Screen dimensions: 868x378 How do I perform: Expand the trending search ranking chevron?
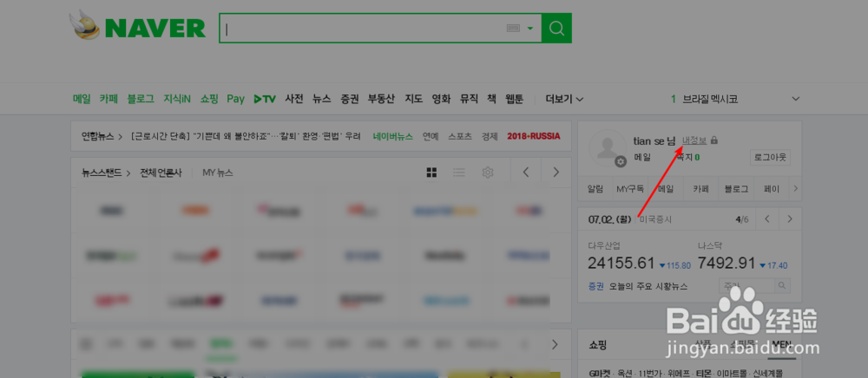(x=795, y=99)
